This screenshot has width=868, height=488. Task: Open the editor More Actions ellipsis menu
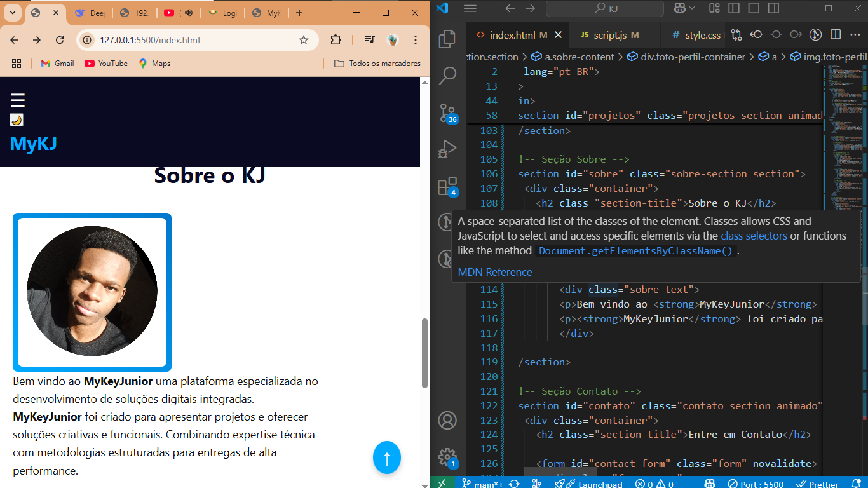tap(855, 35)
